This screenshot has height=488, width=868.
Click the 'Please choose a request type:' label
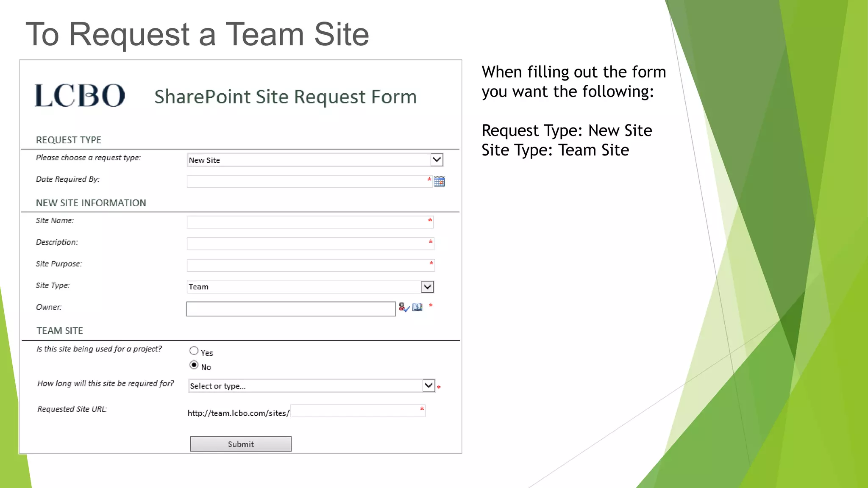click(88, 158)
